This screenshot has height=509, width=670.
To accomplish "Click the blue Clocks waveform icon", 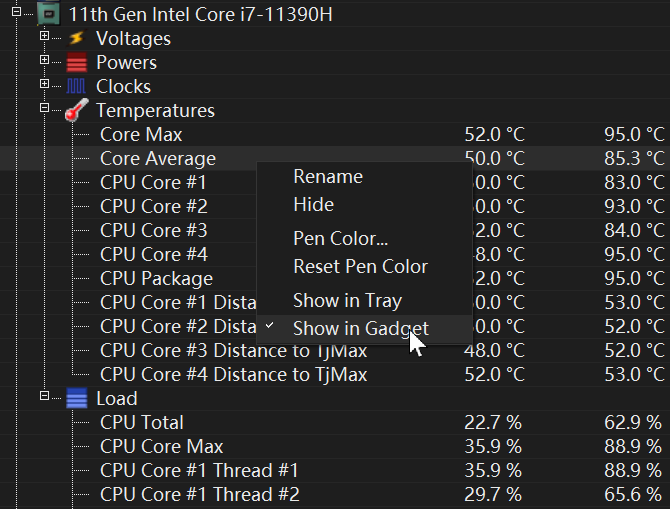I will tap(76, 86).
